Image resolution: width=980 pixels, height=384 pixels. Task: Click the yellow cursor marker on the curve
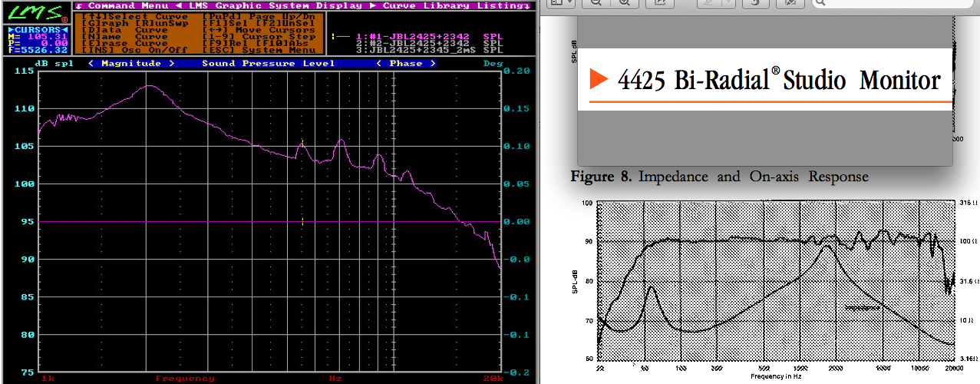[302, 143]
